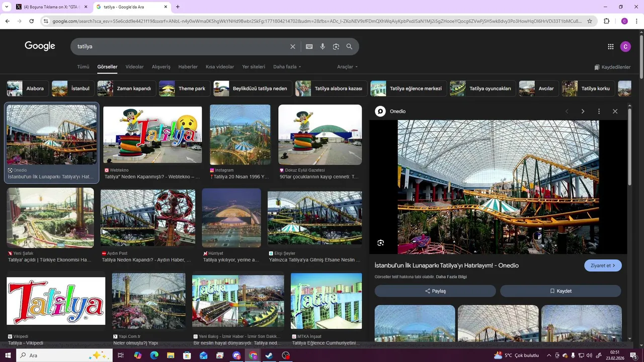
Task: Switch to the Videolar tab
Action: (134, 67)
